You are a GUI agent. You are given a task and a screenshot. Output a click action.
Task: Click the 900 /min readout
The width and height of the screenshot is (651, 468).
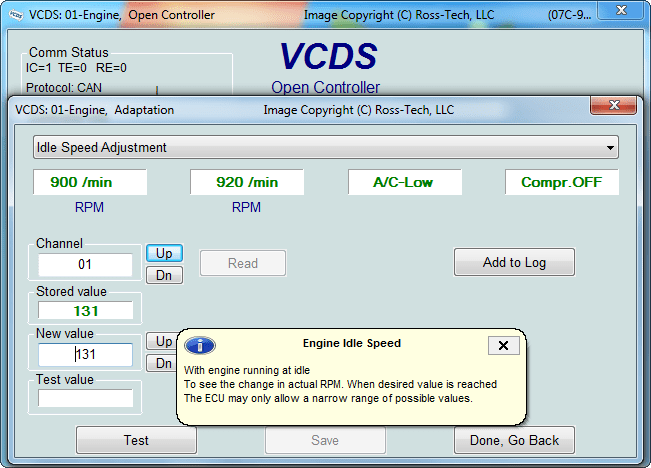pyautogui.click(x=90, y=182)
